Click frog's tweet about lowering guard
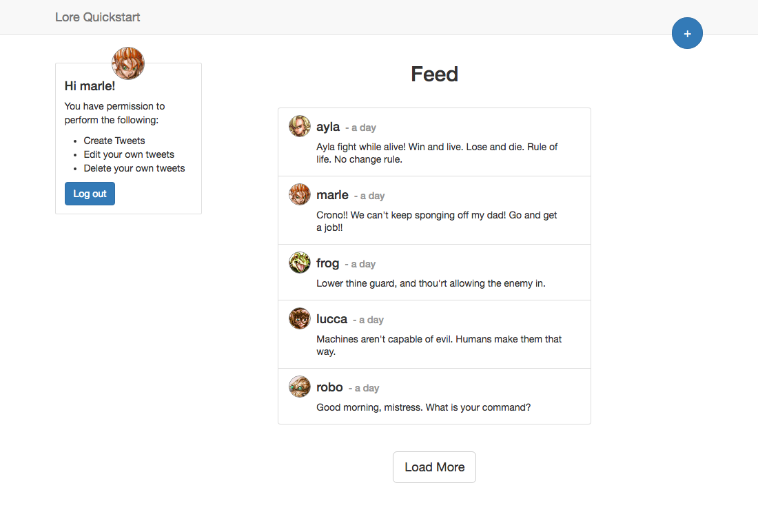 click(x=431, y=283)
